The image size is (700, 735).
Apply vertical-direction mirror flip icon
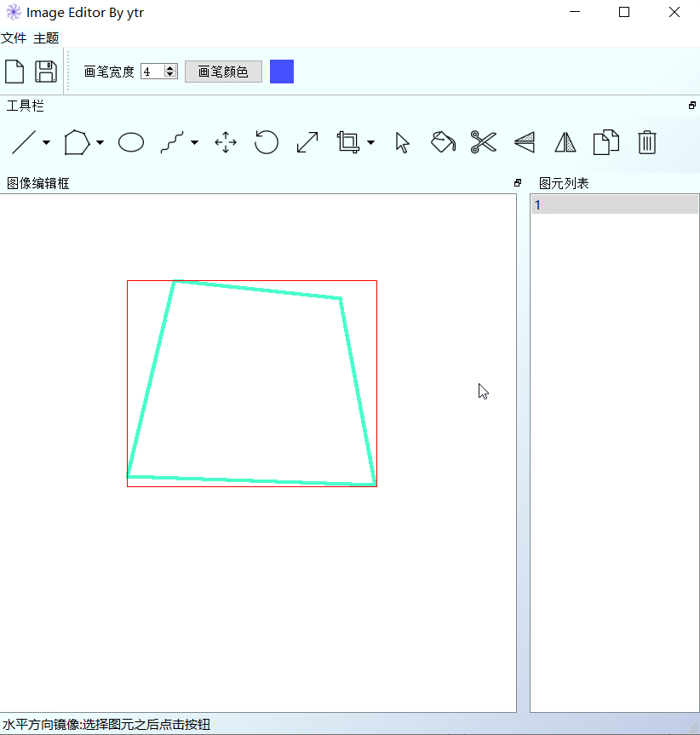click(x=525, y=142)
